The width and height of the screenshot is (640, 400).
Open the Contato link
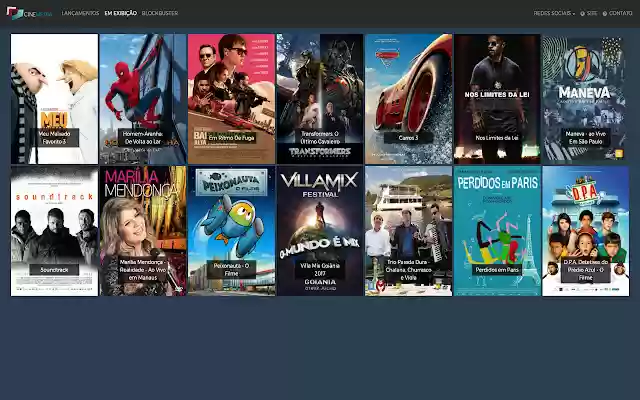[x=620, y=13]
